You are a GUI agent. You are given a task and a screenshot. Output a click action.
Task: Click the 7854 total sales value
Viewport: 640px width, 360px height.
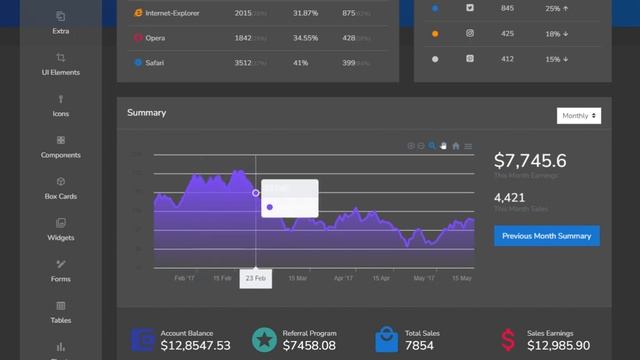(419, 346)
